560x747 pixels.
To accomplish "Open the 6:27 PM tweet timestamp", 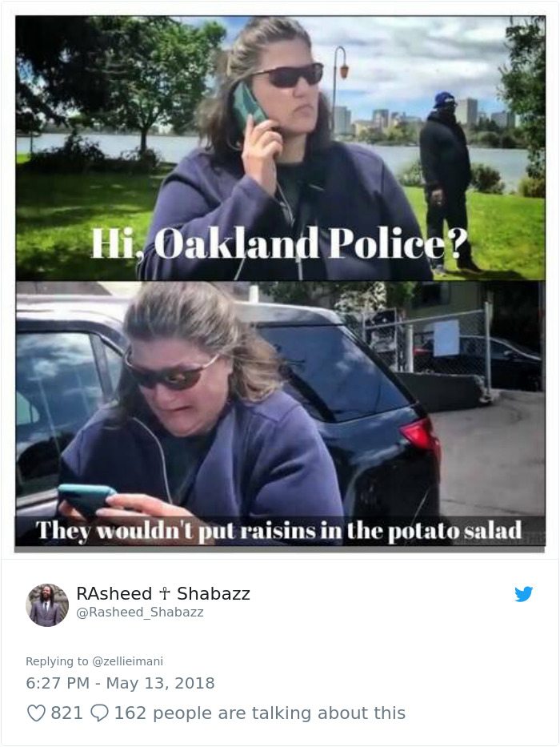I will tap(57, 683).
